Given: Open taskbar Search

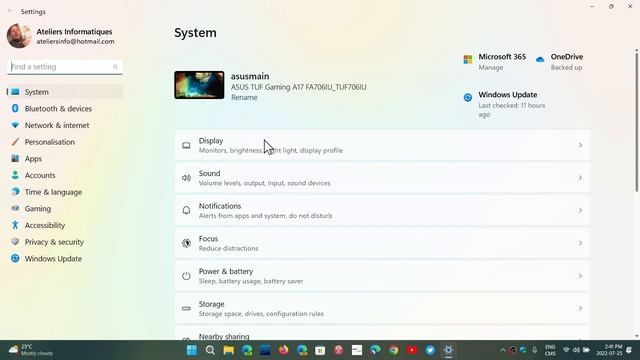Looking at the screenshot, I should [210, 350].
